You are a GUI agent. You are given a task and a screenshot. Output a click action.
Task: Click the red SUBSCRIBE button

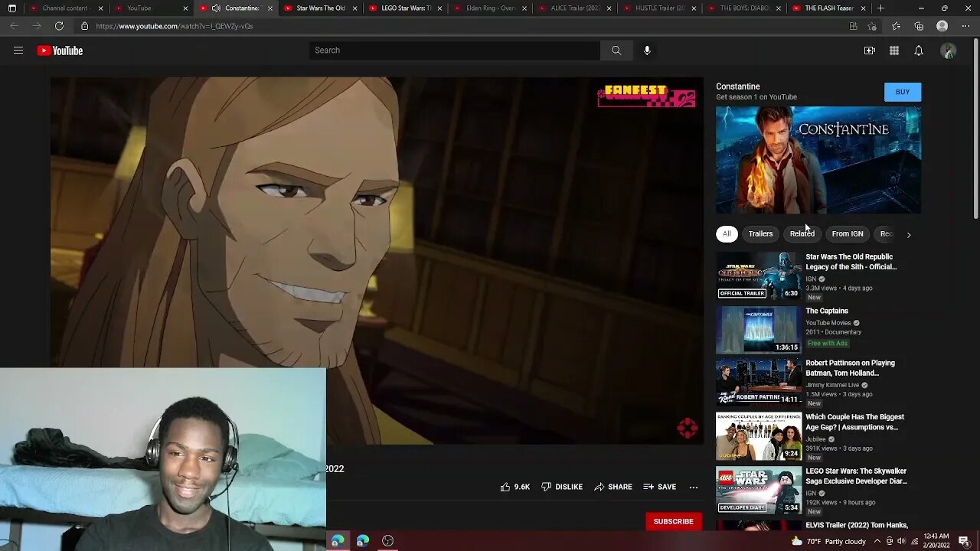click(674, 521)
